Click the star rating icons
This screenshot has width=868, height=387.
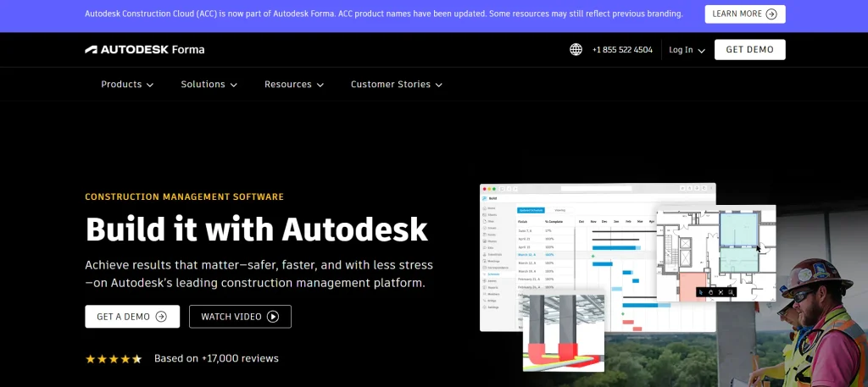114,359
